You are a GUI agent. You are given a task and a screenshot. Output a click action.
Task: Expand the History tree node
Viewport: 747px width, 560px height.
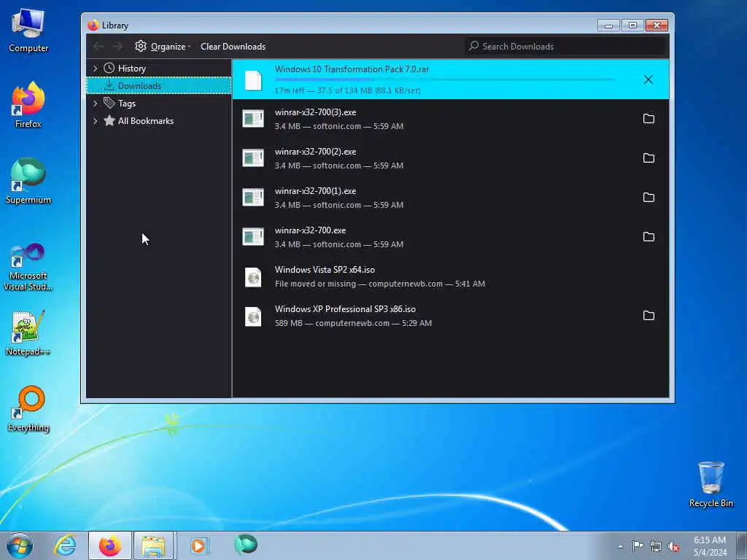click(x=96, y=68)
